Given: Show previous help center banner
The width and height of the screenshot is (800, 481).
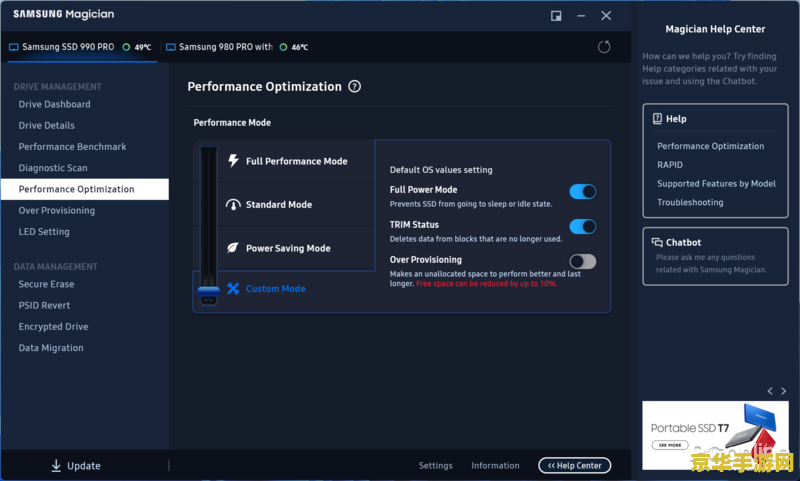Looking at the screenshot, I should pos(770,391).
